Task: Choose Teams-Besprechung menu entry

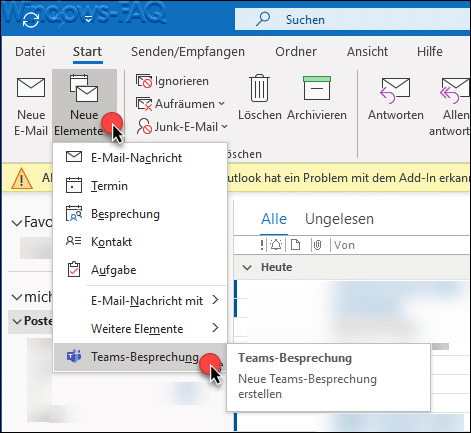Action: (140, 357)
